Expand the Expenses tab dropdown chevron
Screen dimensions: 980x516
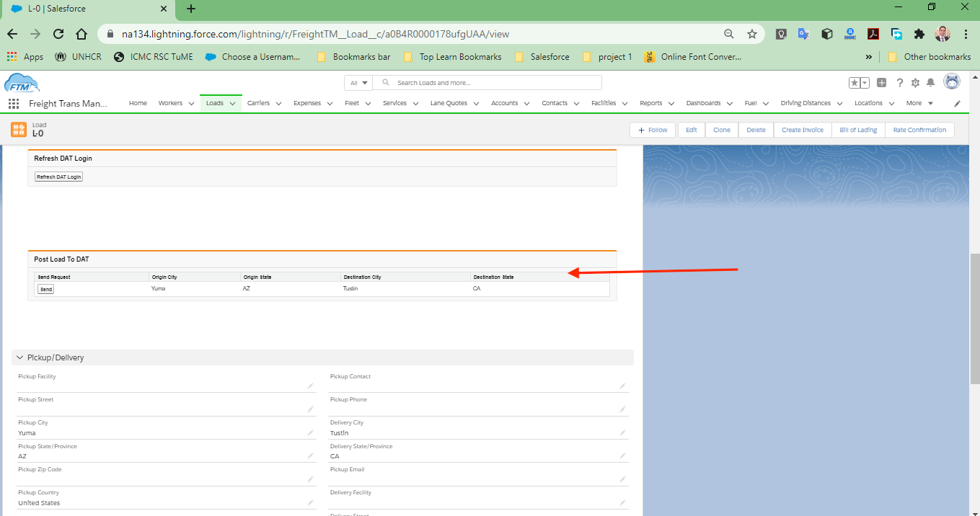(330, 104)
